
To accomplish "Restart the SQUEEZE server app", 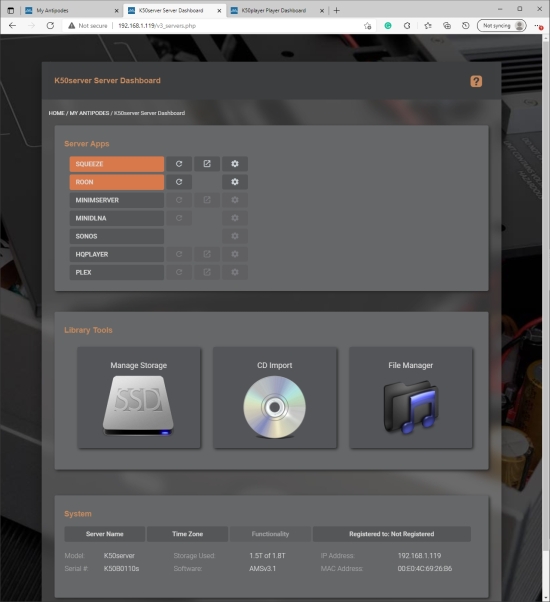I will pos(179,164).
